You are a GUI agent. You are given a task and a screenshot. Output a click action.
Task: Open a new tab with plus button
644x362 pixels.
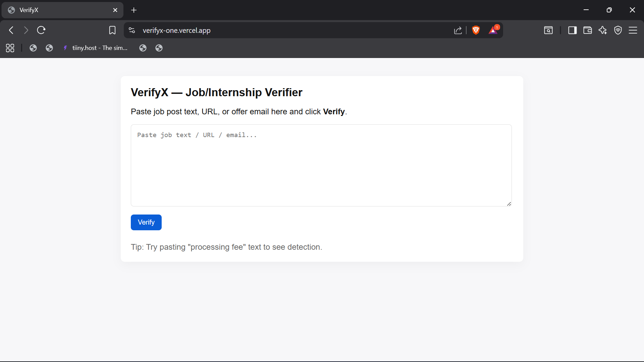(x=134, y=10)
